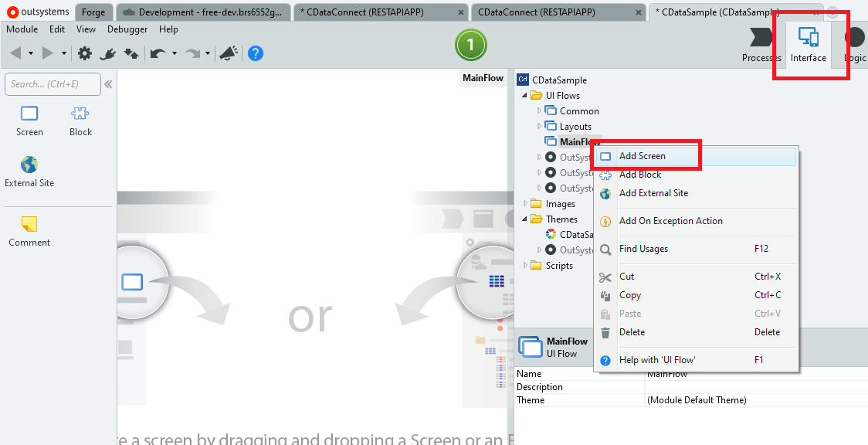This screenshot has height=445, width=868.
Task: Select the Comment sticky note widget
Action: [x=29, y=231]
